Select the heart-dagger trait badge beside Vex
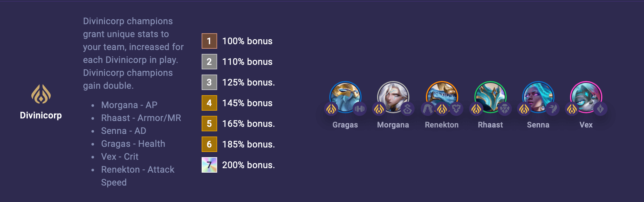Screen dimensions: 644x202 click(x=601, y=109)
